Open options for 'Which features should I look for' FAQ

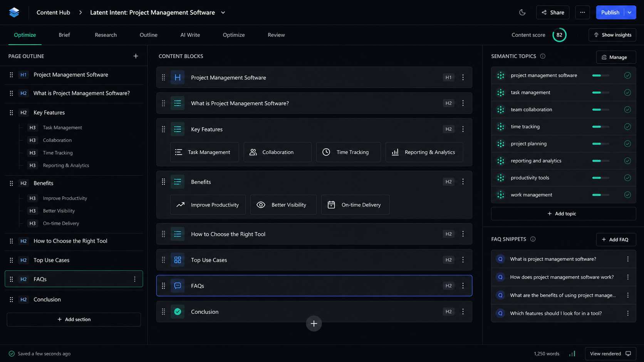click(x=628, y=313)
